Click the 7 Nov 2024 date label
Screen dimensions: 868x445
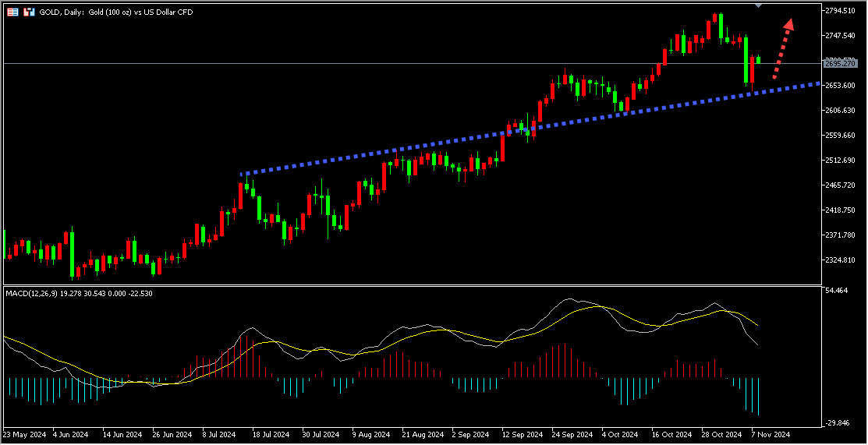[x=771, y=434]
